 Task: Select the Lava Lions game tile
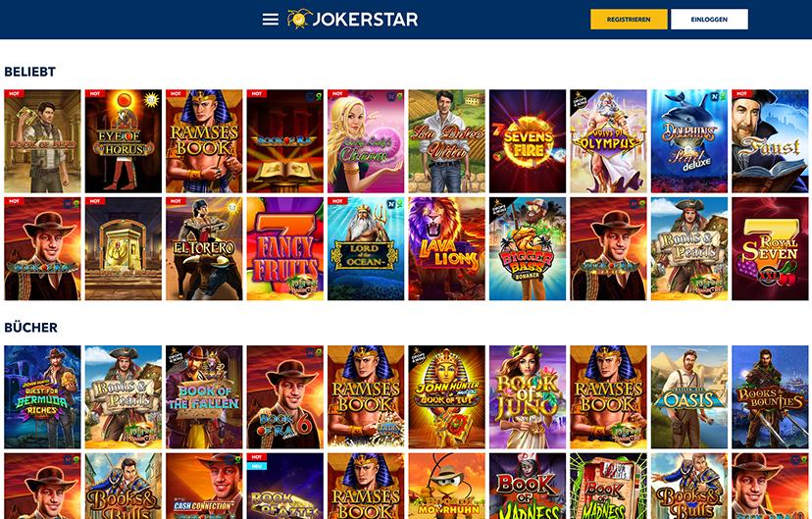446,248
